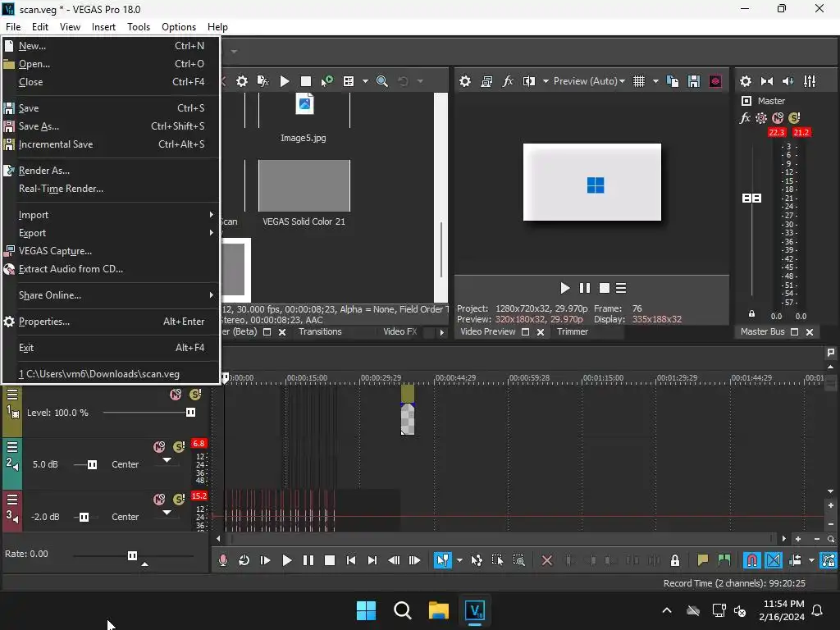Select the Envelope Edit tool icon
Viewport: 840px width, 630px height.
coord(477,560)
